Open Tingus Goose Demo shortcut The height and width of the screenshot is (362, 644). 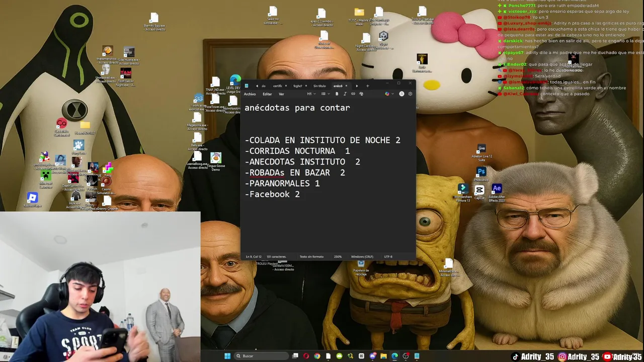pos(216,161)
